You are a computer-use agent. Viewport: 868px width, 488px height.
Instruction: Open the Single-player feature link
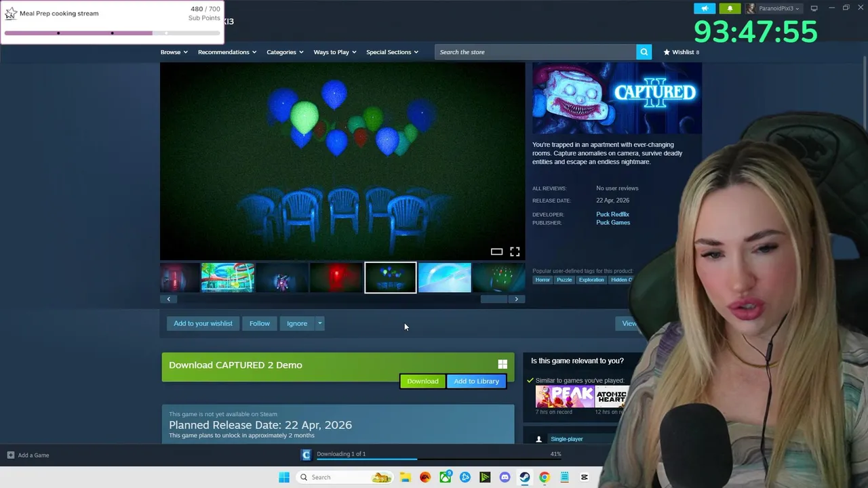point(566,439)
